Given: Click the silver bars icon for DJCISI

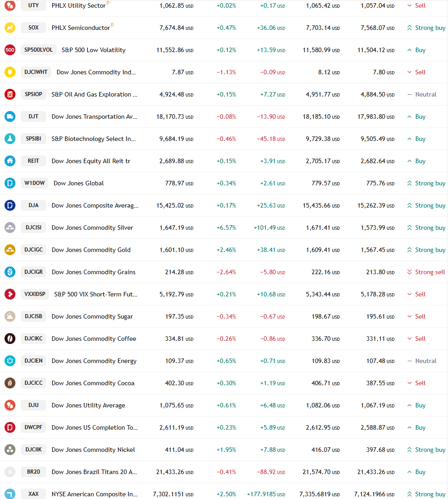Looking at the screenshot, I should (10, 228).
